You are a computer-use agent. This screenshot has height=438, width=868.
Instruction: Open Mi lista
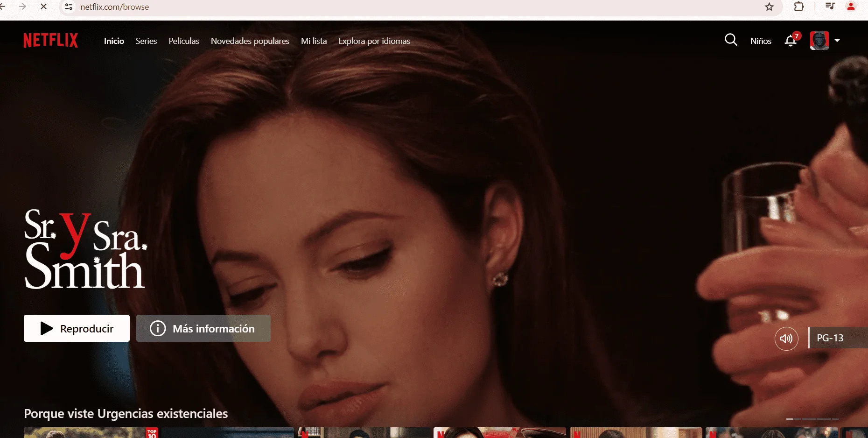point(314,41)
